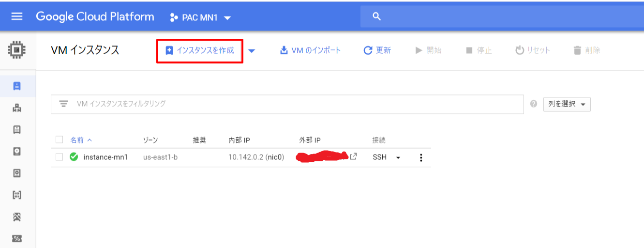Image resolution: width=644 pixels, height=248 pixels.
Task: Check the box for instance-mn1
Action: click(60, 157)
